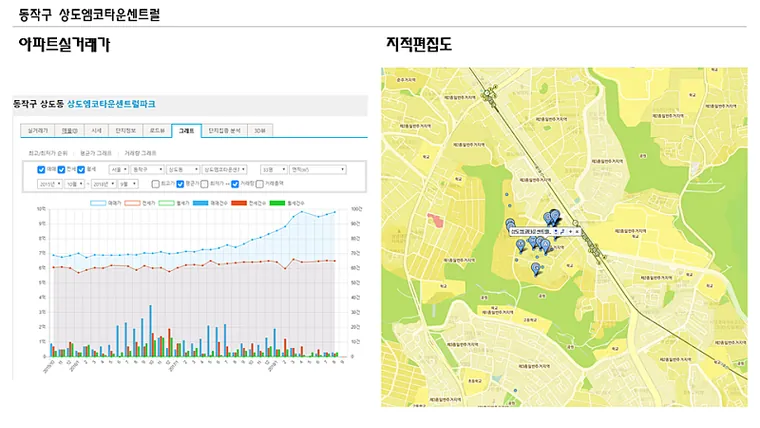Open the 단지집중 분석 tab
This screenshot has width=760, height=428.
point(224,131)
